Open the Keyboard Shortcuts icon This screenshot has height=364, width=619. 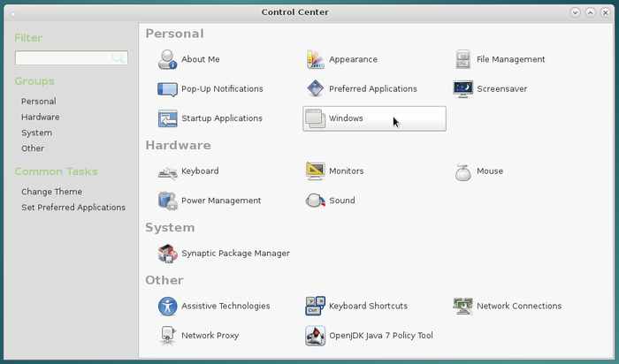[x=315, y=306]
